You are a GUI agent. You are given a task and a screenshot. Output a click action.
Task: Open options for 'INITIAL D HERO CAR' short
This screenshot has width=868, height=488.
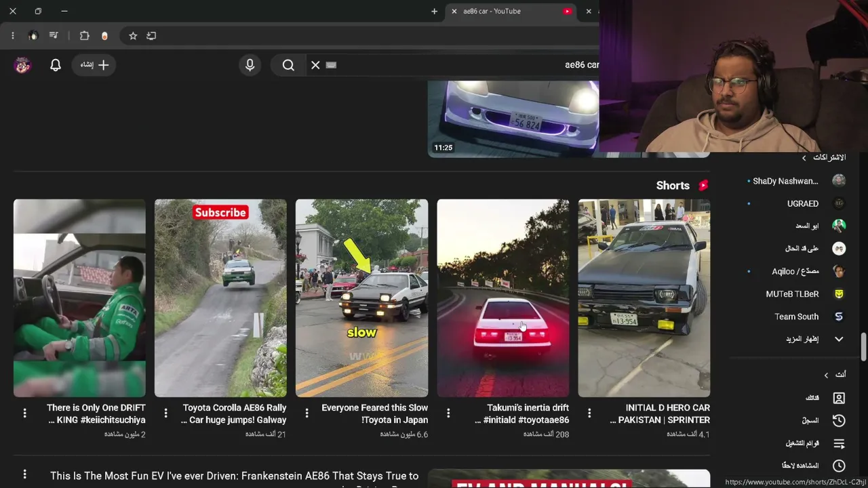tap(589, 413)
